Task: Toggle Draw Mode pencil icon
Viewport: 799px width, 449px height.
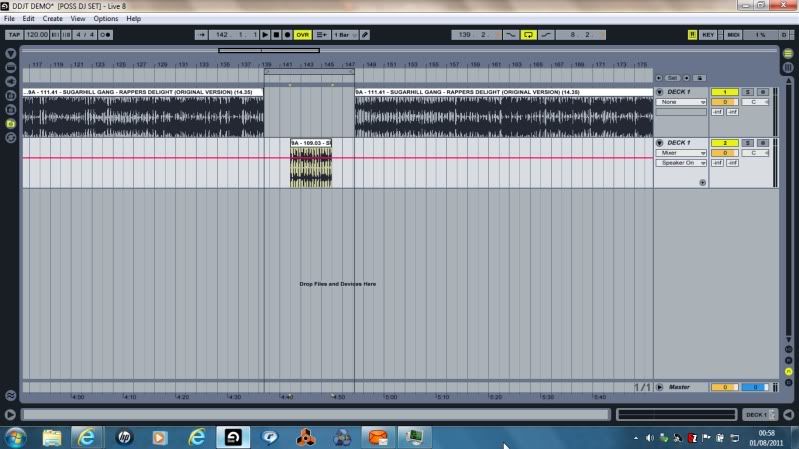Action: pyautogui.click(x=365, y=34)
